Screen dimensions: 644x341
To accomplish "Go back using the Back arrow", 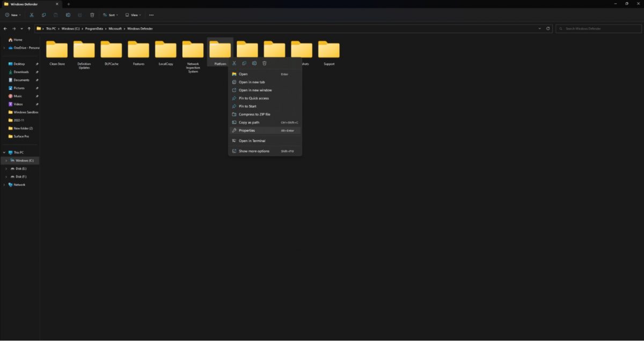I will 5,28.
